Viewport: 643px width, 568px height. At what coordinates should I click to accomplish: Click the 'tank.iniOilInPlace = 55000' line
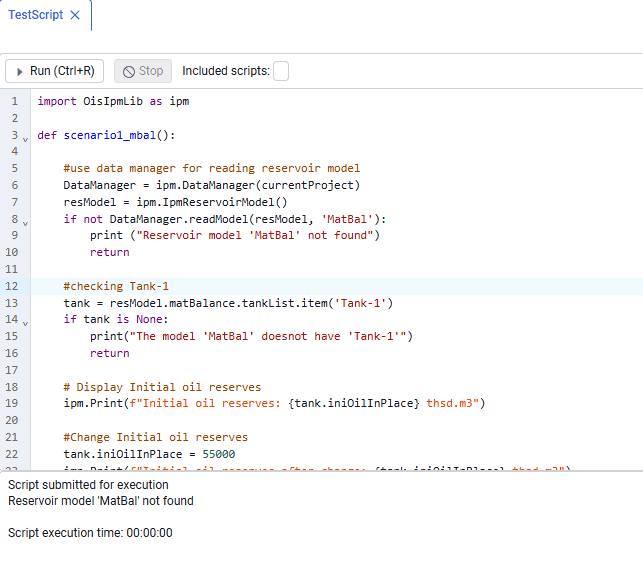click(149, 454)
